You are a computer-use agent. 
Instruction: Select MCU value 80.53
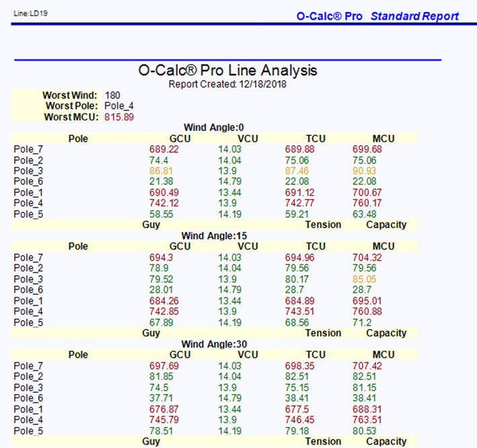[x=364, y=431]
